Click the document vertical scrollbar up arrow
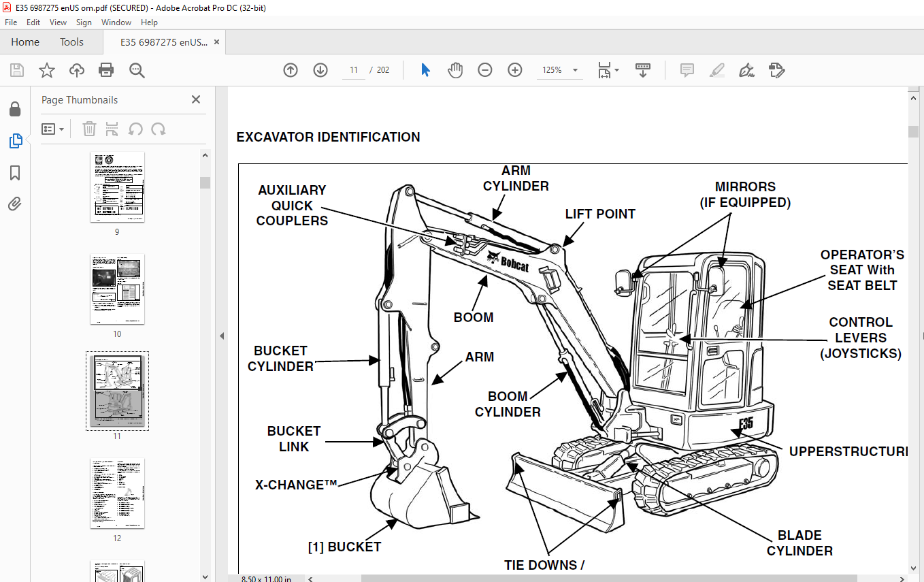The width and height of the screenshot is (924, 582). [x=913, y=98]
